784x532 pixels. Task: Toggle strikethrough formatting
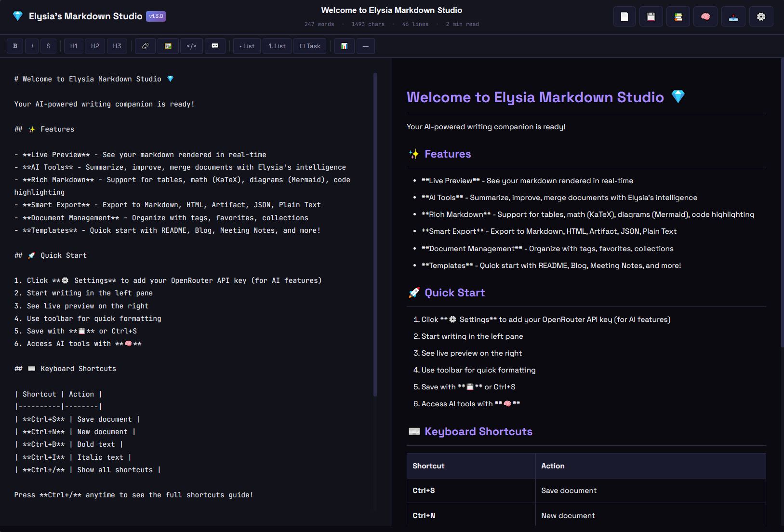point(48,46)
